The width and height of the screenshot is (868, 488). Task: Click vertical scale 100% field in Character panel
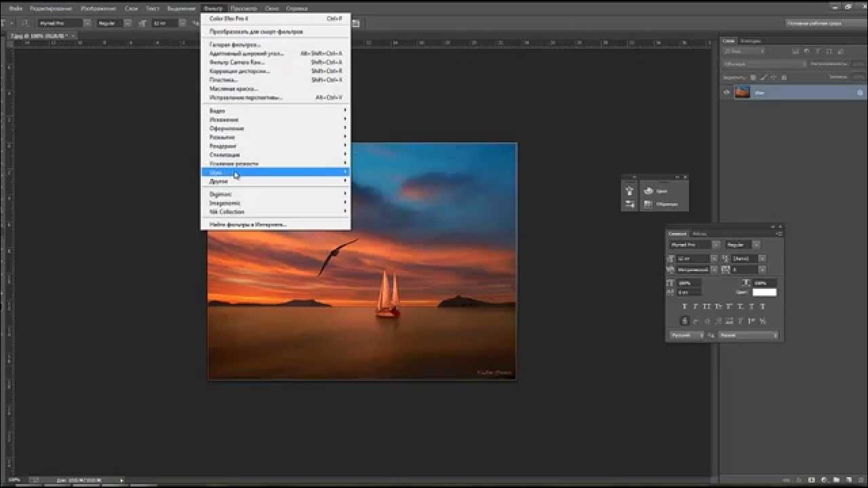(690, 283)
